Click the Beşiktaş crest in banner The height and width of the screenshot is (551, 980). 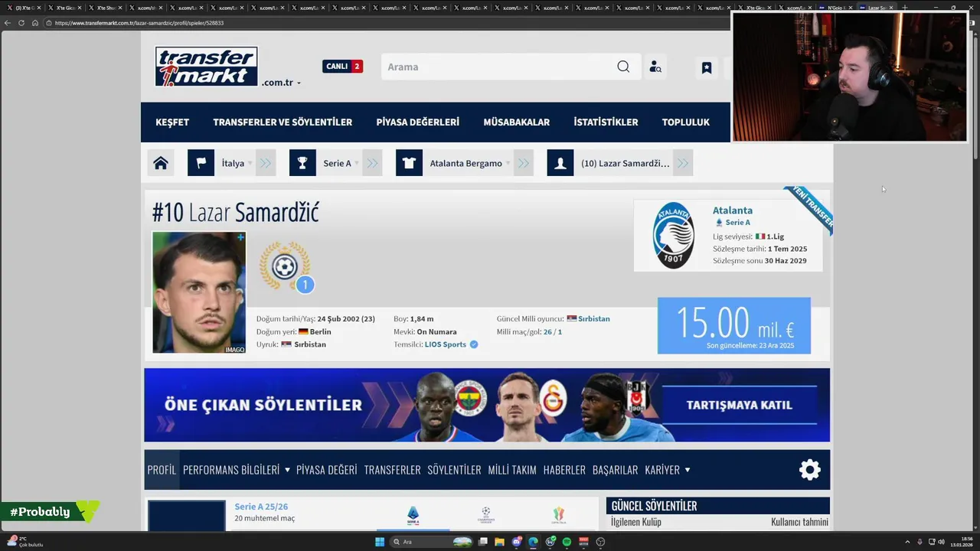(637, 398)
